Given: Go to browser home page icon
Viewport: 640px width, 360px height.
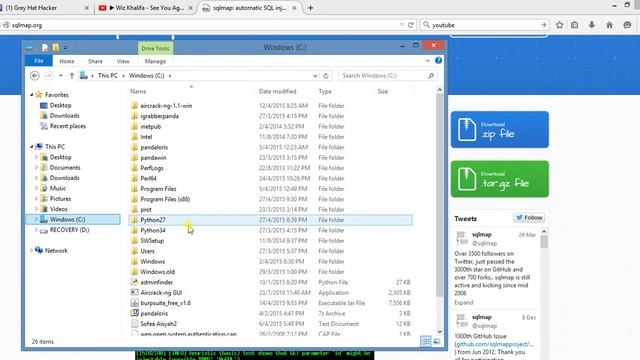Looking at the screenshot, I should point(609,25).
